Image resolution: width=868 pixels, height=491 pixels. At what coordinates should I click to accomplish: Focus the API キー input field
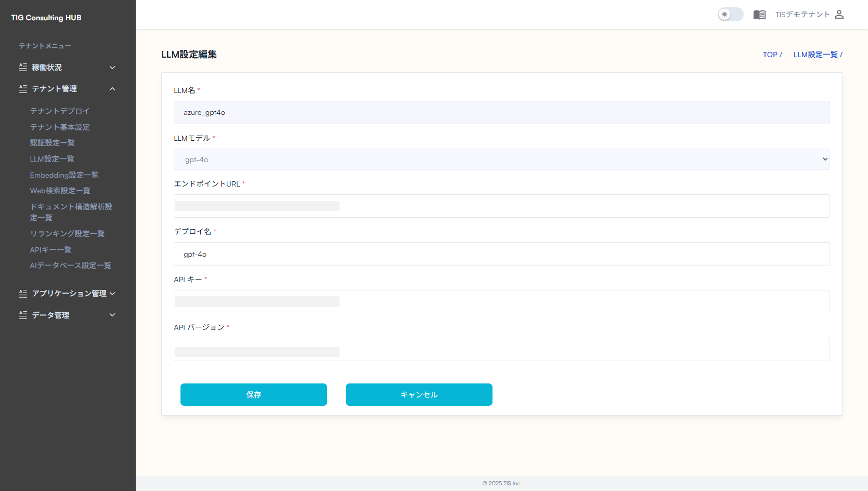click(x=502, y=302)
